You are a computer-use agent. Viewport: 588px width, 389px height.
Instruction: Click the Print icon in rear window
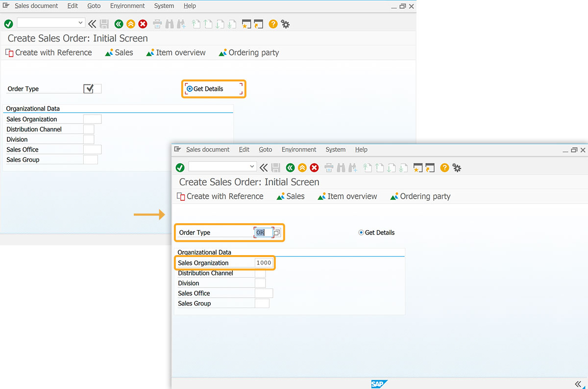click(157, 24)
